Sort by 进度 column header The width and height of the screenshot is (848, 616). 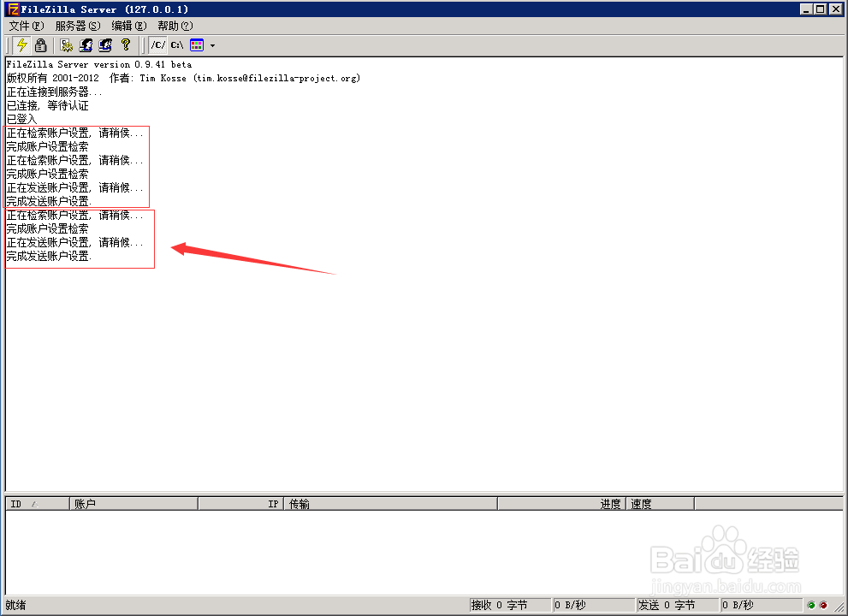tap(562, 504)
